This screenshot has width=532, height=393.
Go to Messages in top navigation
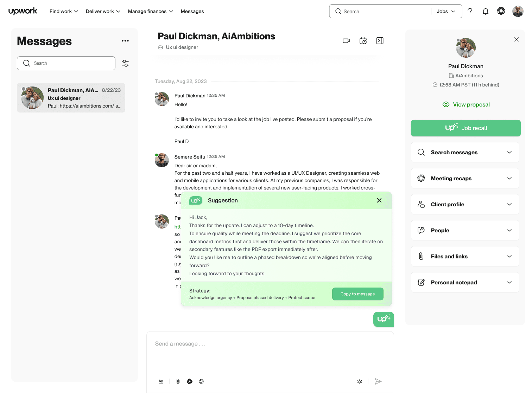pos(192,11)
